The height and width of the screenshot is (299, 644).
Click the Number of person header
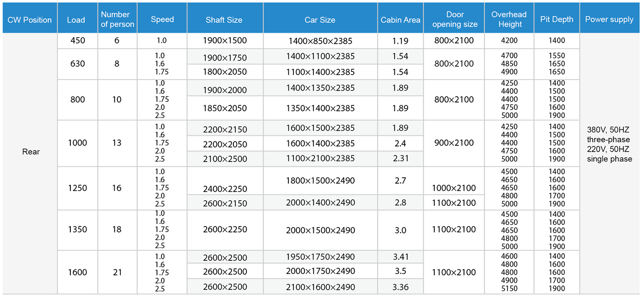click(117, 20)
